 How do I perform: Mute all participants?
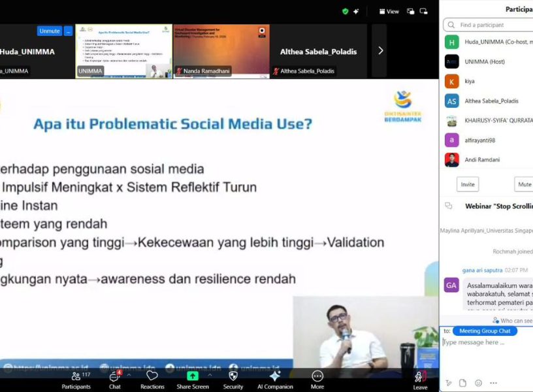(x=524, y=184)
